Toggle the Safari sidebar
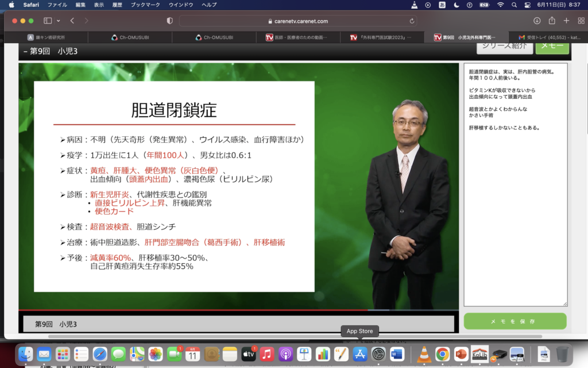 pos(47,21)
